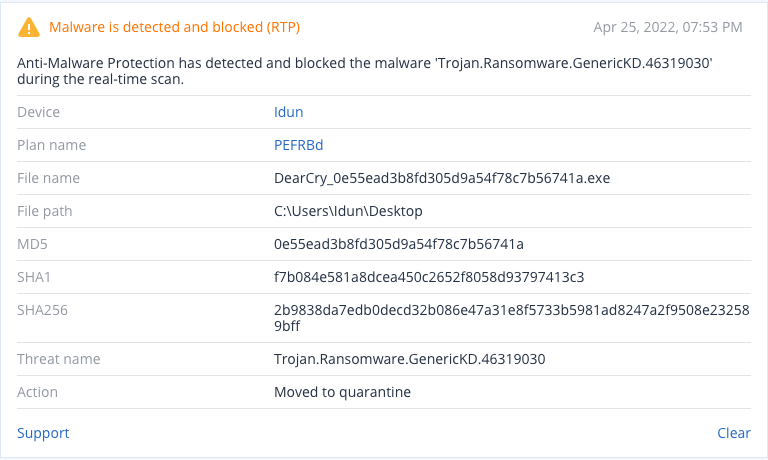Click the Action field label
Image resolution: width=768 pixels, height=460 pixels.
pyautogui.click(x=37, y=392)
